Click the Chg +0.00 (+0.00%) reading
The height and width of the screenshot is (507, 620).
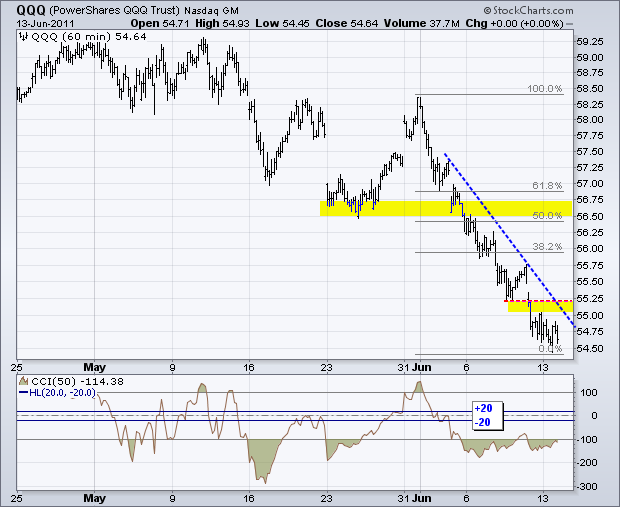pyautogui.click(x=514, y=23)
